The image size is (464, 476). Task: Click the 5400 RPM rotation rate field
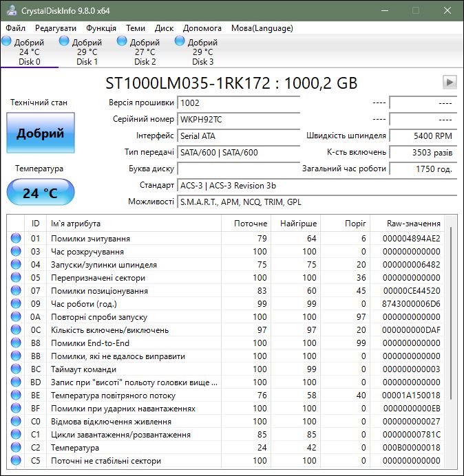point(423,136)
